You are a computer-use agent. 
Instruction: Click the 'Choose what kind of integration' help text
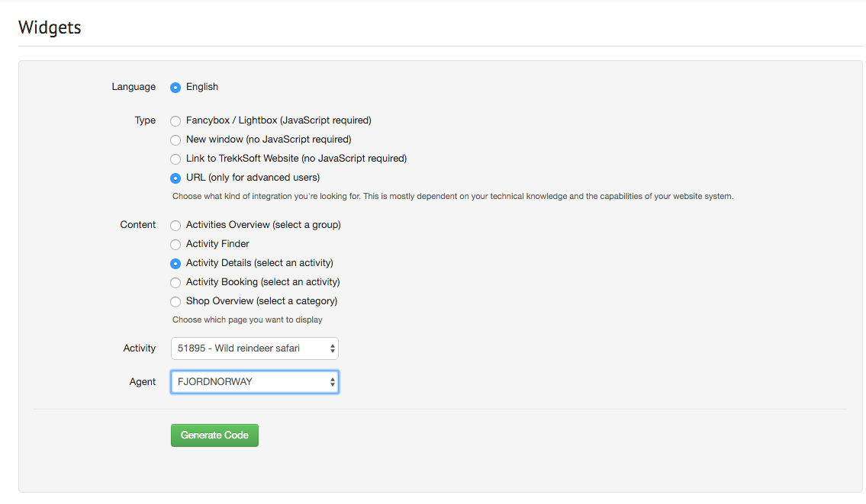pos(453,196)
